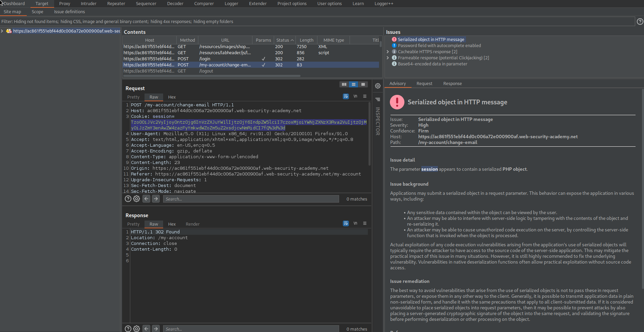
Task: Click the site map host lock icon
Action: [x=9, y=31]
